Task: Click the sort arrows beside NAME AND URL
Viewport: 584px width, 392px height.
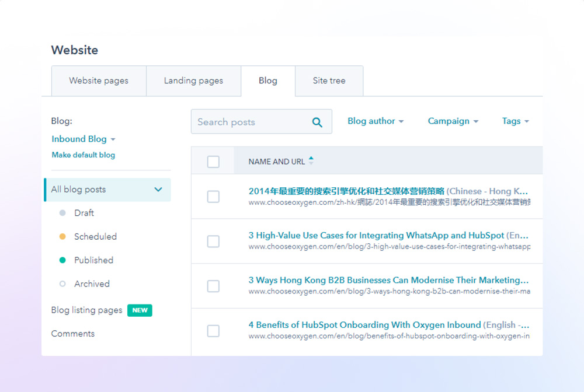Action: tap(312, 161)
